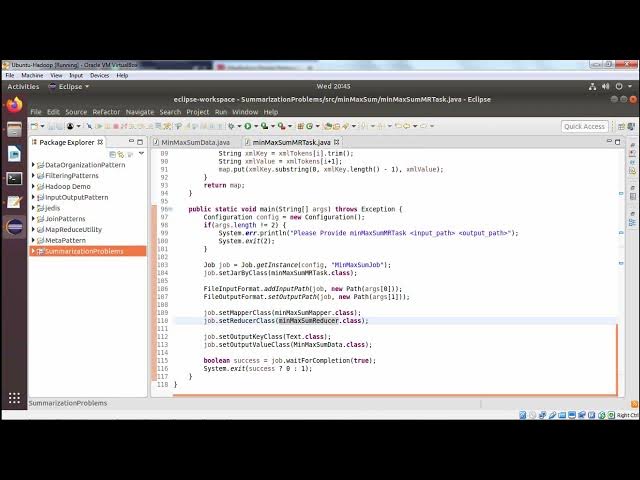The image size is (640, 480).
Task: Click the volume icon in top bar
Action: pyautogui.click(x=605, y=87)
